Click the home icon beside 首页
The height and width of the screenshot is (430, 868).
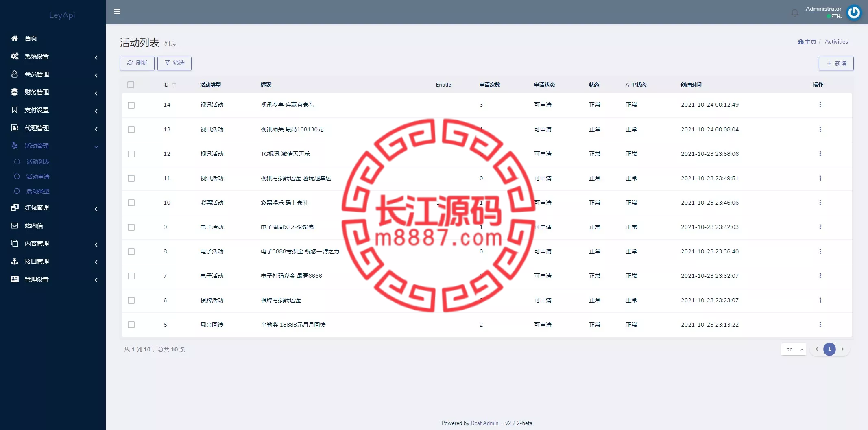15,38
